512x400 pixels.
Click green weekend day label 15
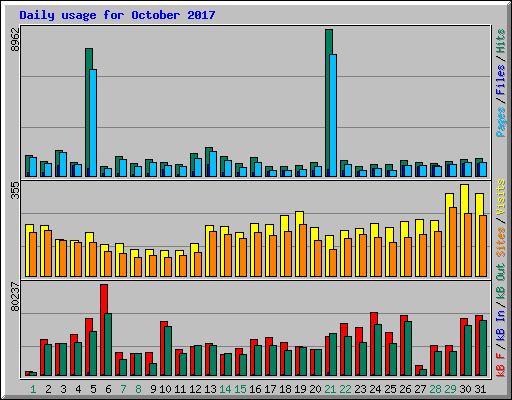tap(240, 389)
